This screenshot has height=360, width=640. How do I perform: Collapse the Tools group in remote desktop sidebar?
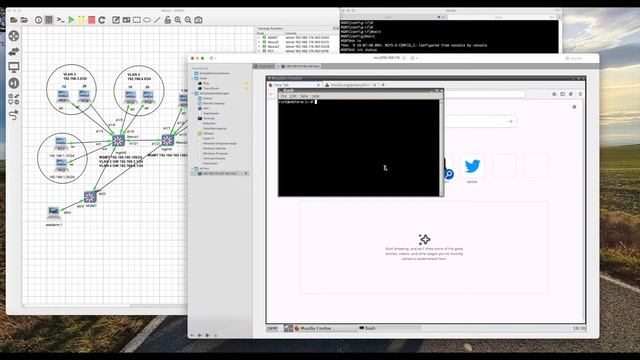pos(193,78)
